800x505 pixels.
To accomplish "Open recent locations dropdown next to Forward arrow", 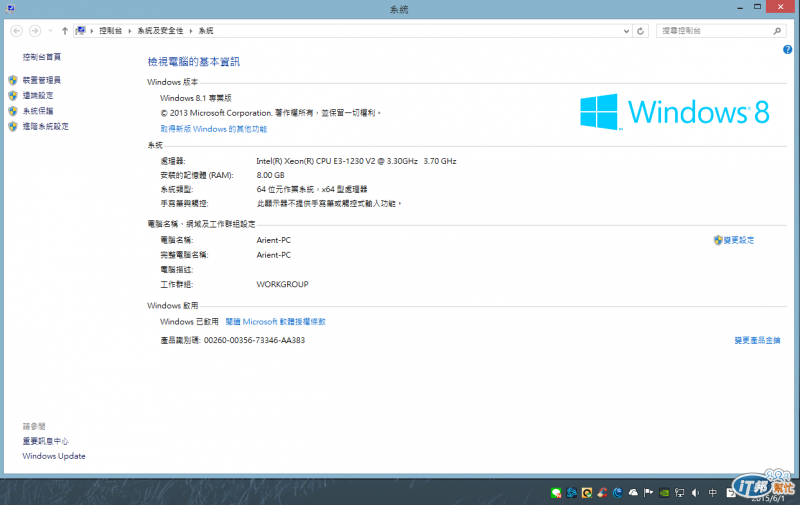I will [x=51, y=31].
